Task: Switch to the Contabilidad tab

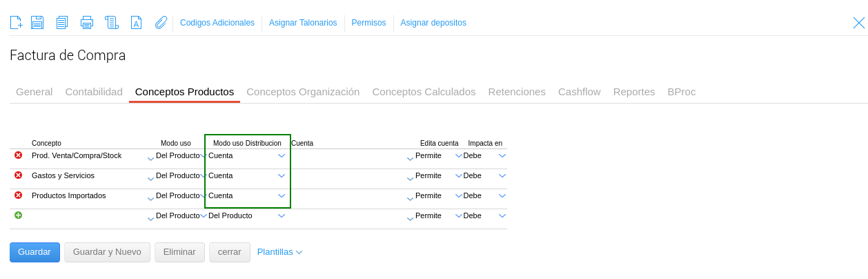Action: pos(94,92)
